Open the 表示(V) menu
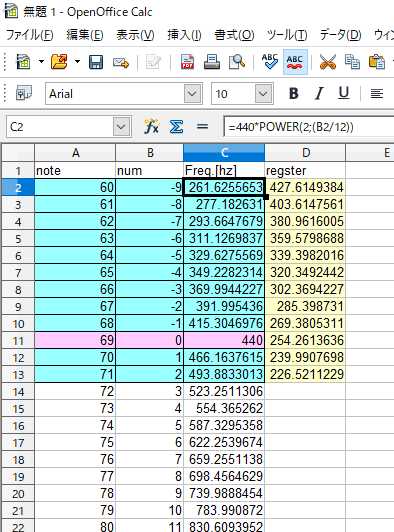This screenshot has width=394, height=532. tap(135, 35)
